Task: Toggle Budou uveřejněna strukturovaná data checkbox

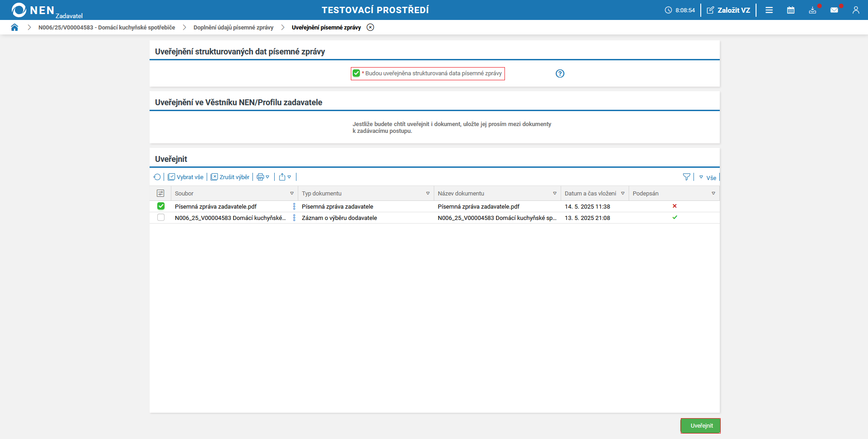Action: (x=356, y=73)
